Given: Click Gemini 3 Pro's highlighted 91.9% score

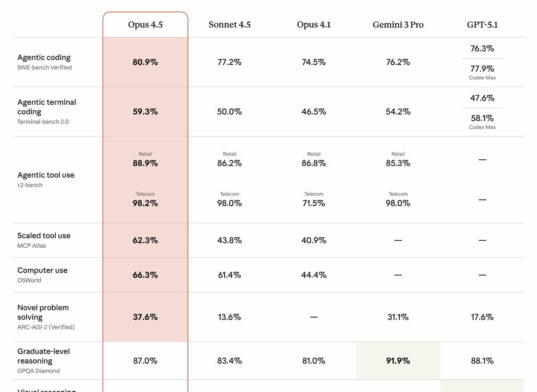Looking at the screenshot, I should coord(398,361).
